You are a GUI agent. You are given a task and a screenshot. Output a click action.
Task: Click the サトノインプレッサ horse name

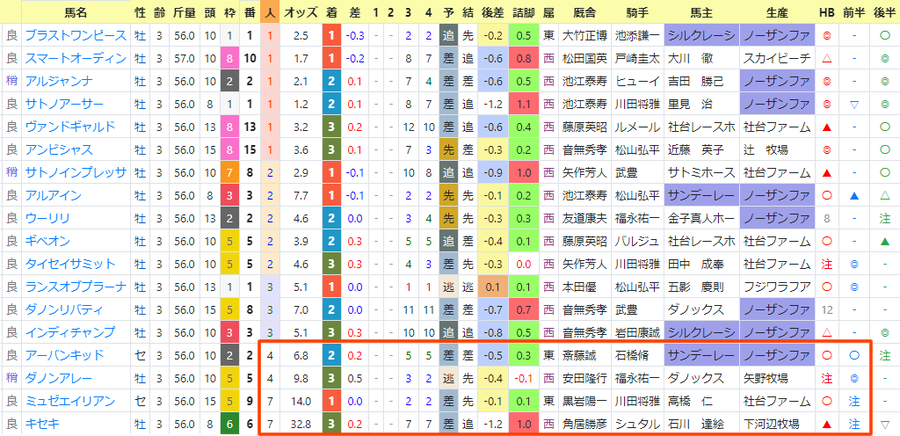(x=76, y=173)
